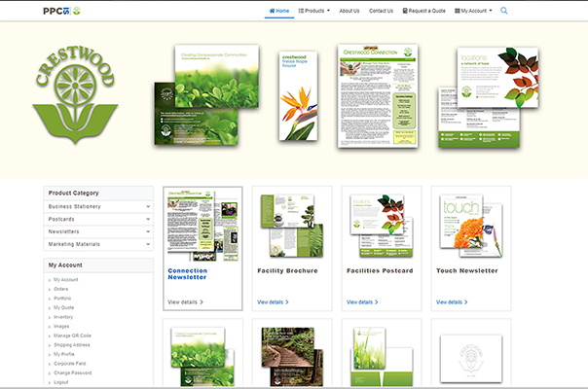Open the Home tab

pyautogui.click(x=278, y=11)
